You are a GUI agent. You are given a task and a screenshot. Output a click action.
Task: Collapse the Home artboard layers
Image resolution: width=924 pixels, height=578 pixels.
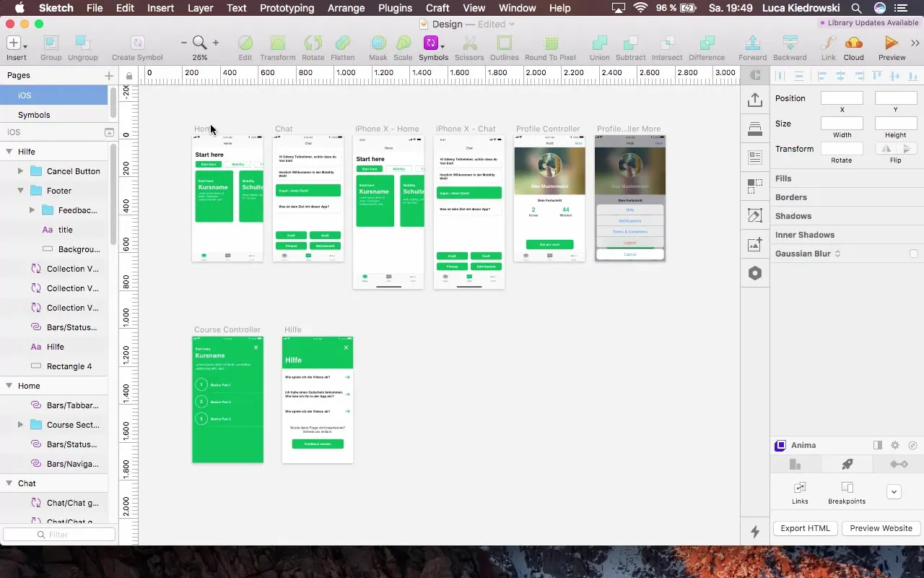[x=9, y=386]
